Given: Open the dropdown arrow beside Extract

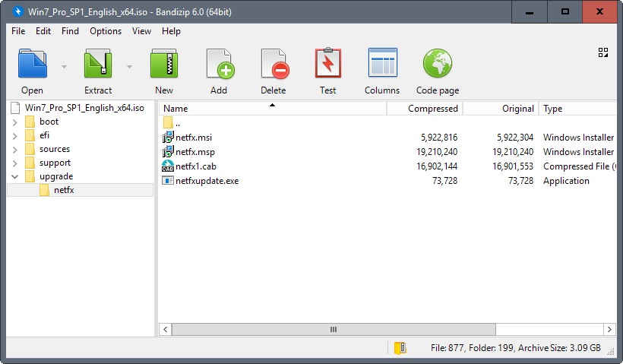Looking at the screenshot, I should pyautogui.click(x=129, y=66).
